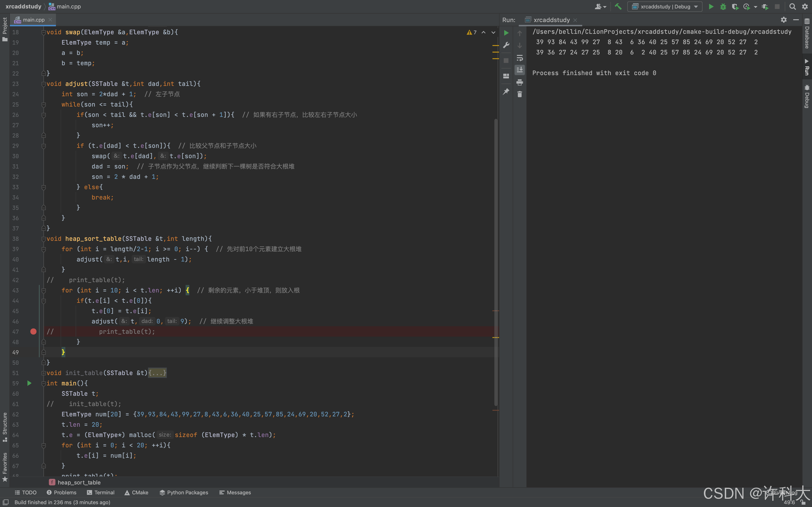This screenshot has width=812, height=507.
Task: Click the Print icon in Run panel
Action: pos(519,82)
